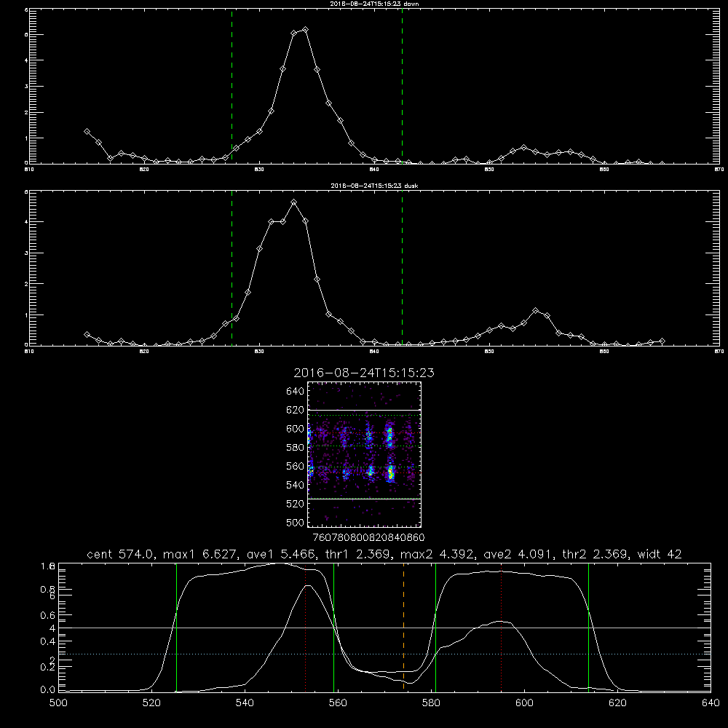
Task: Click the red dotted line near 553 in bottom plot
Action: (x=305, y=629)
